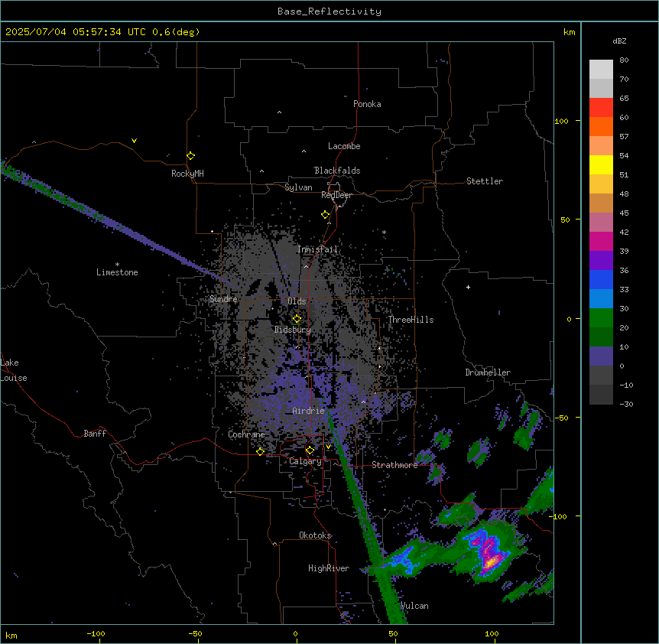Click the dBZ legend heading
This screenshot has height=644, width=659.
click(619, 41)
